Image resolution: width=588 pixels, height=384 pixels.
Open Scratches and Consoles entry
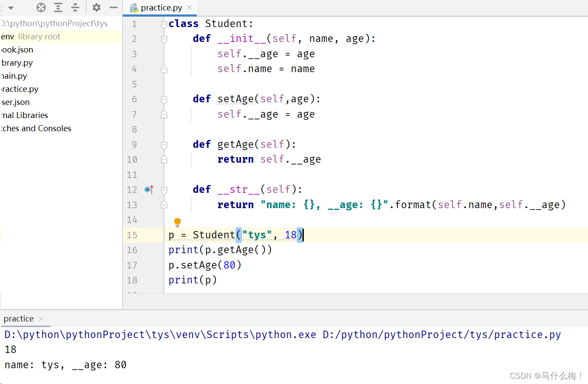37,128
